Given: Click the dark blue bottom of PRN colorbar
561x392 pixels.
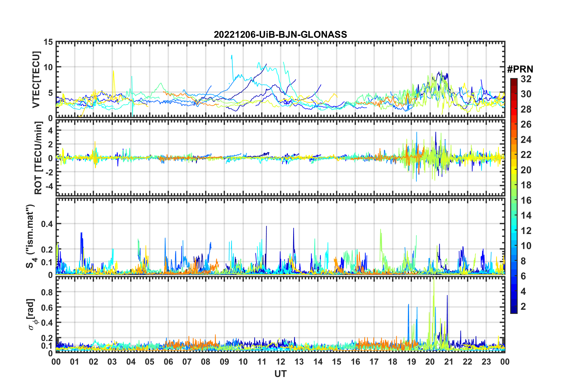Looking at the screenshot, I should coord(514,310).
